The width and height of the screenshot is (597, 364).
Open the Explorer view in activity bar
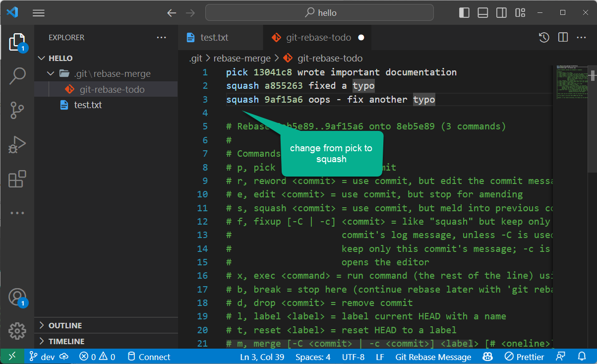click(17, 43)
